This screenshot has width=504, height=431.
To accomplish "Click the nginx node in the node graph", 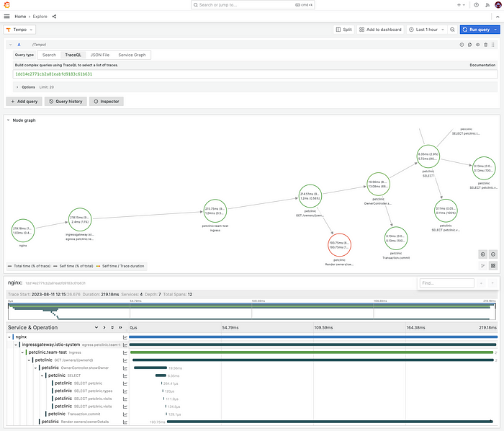I will (x=23, y=231).
